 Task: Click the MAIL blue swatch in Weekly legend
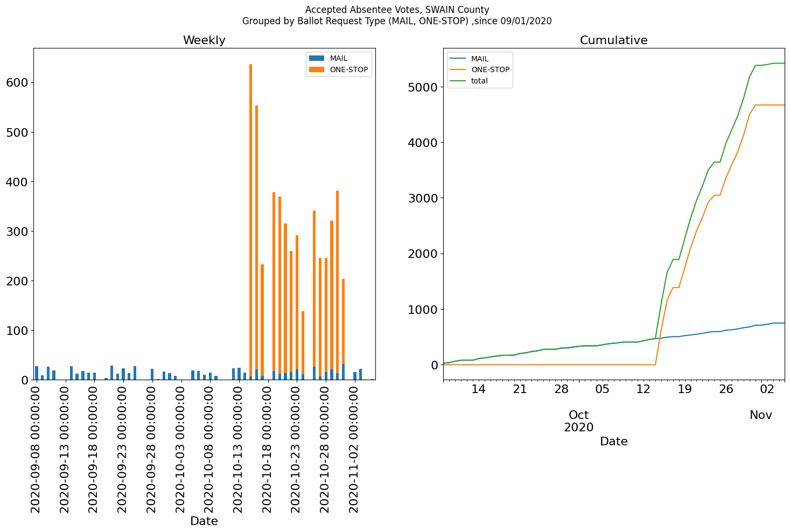tap(317, 58)
